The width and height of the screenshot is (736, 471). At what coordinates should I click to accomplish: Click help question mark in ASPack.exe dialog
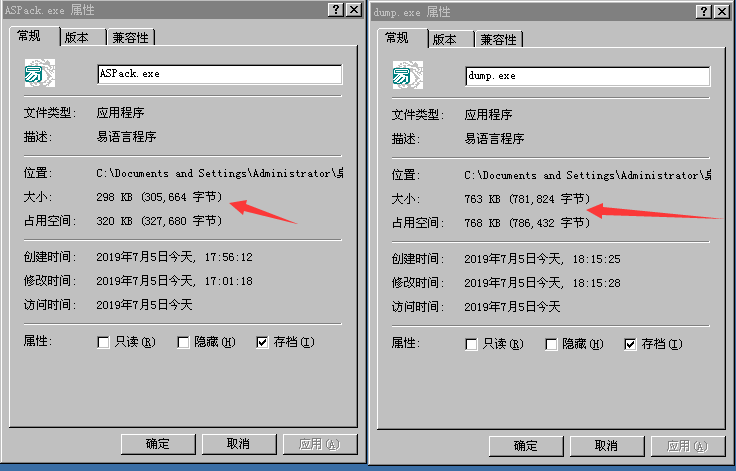pyautogui.click(x=336, y=9)
